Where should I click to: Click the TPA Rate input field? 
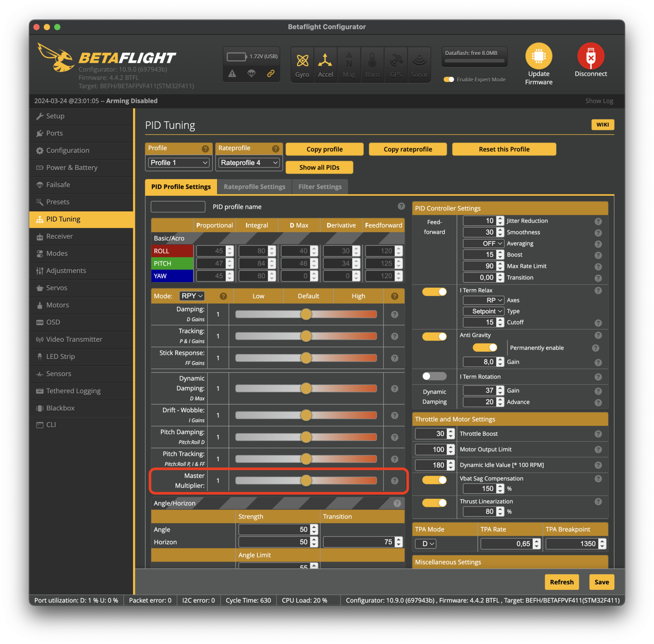point(510,544)
